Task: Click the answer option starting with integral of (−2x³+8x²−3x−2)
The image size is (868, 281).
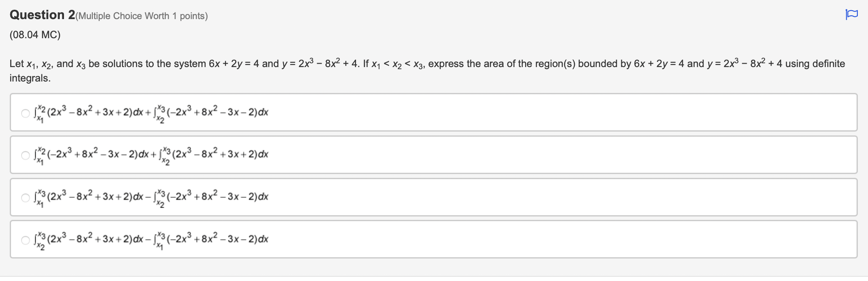Action: [x=148, y=155]
